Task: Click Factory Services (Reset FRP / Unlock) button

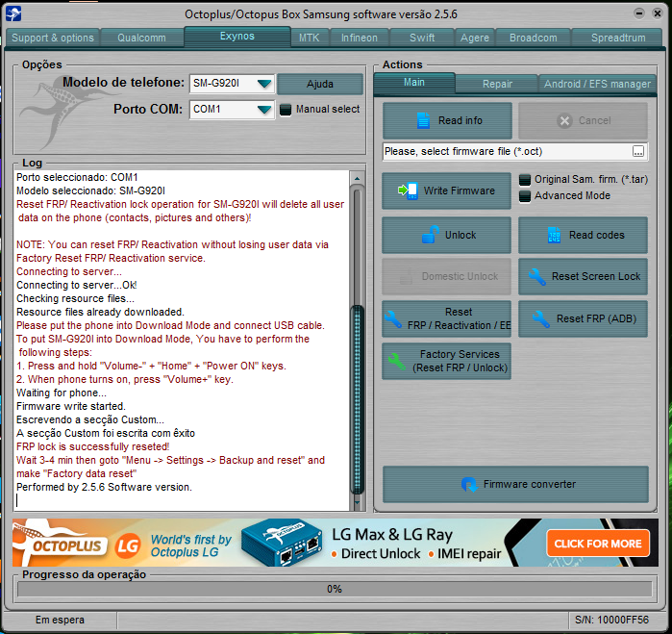Action: click(446, 361)
